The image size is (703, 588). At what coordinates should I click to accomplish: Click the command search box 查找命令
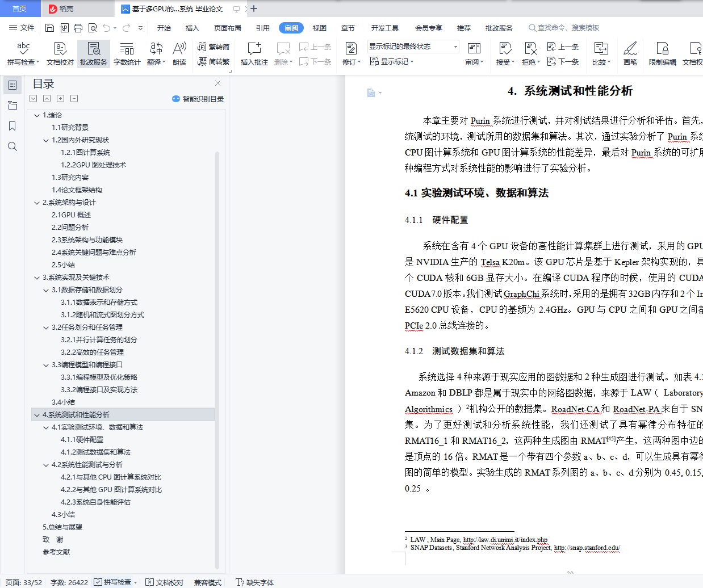564,28
